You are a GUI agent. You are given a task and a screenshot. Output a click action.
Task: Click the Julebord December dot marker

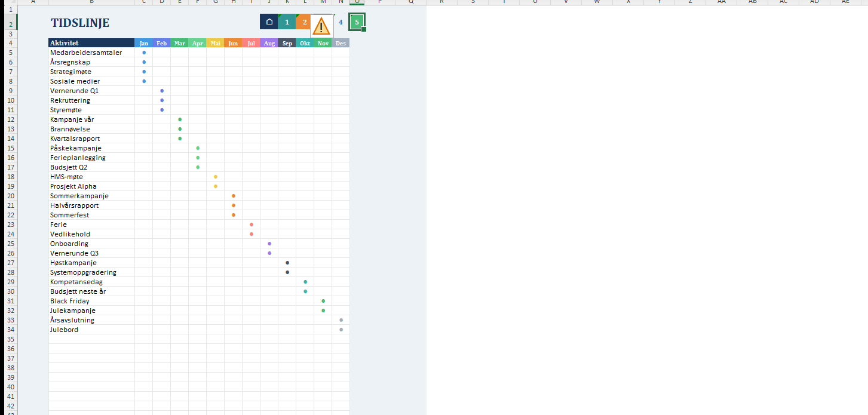pos(341,330)
